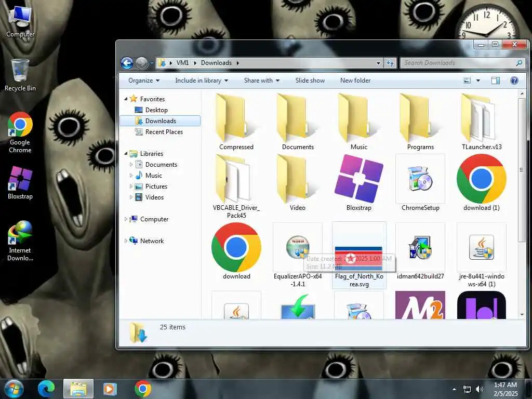Open the Music folder in file list
This screenshot has height=399, width=532.
coord(359,122)
